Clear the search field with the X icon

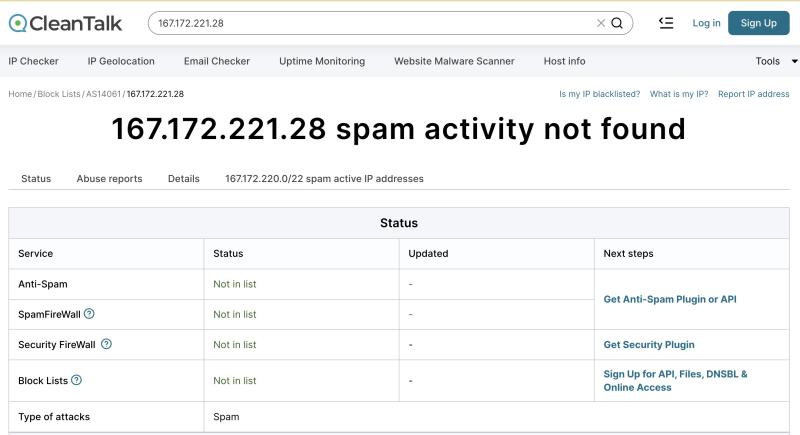601,23
